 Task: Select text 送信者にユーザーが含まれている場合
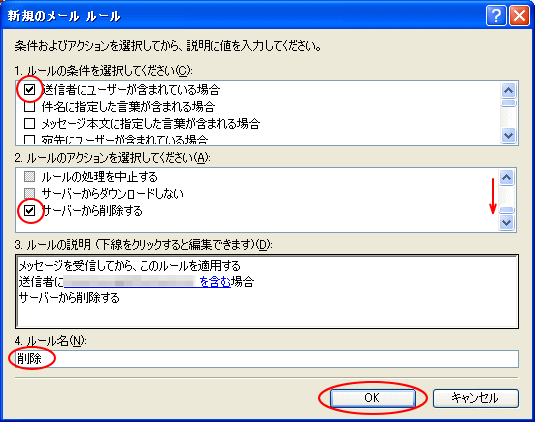(131, 90)
